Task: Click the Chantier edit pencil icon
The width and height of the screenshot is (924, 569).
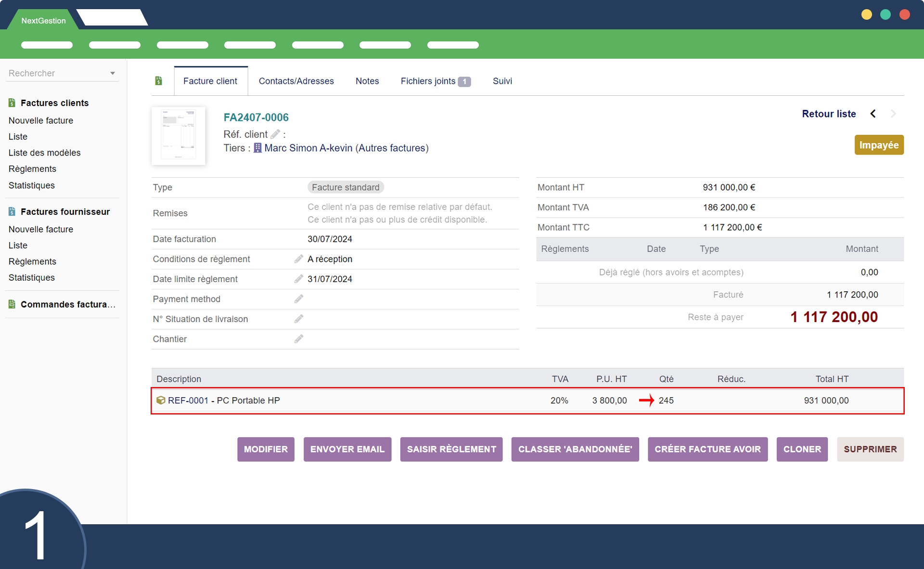Action: click(x=299, y=339)
